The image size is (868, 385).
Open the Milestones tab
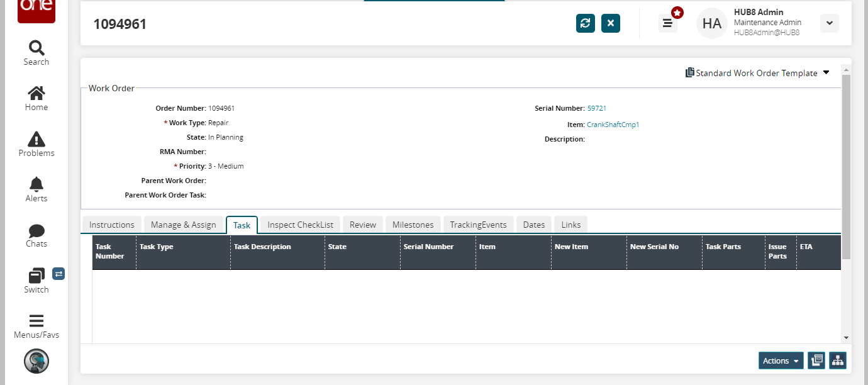pyautogui.click(x=413, y=225)
